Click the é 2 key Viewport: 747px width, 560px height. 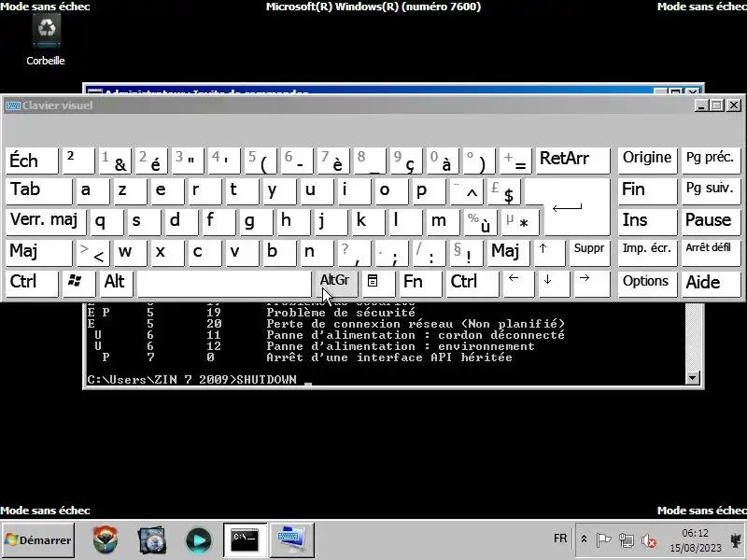[151, 160]
